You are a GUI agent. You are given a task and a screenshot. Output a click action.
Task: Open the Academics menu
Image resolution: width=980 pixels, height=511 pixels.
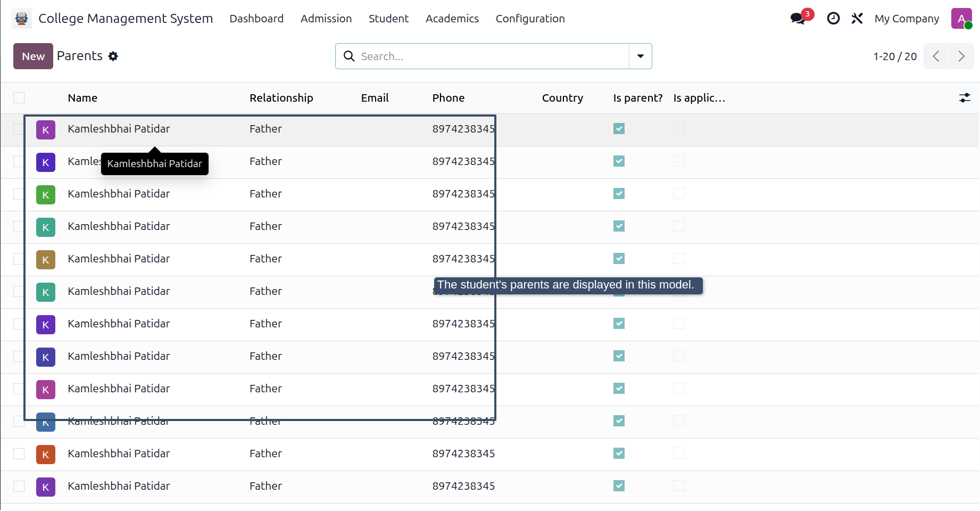[452, 19]
